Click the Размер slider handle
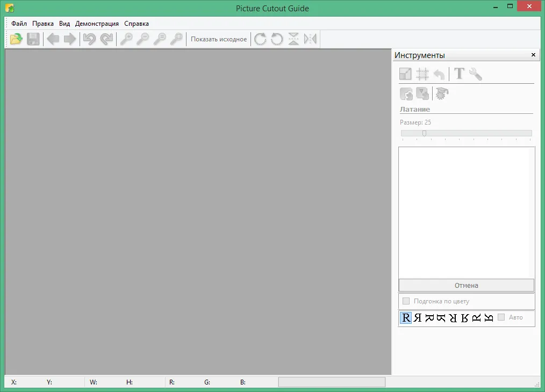The width and height of the screenshot is (545, 392). pyautogui.click(x=425, y=133)
